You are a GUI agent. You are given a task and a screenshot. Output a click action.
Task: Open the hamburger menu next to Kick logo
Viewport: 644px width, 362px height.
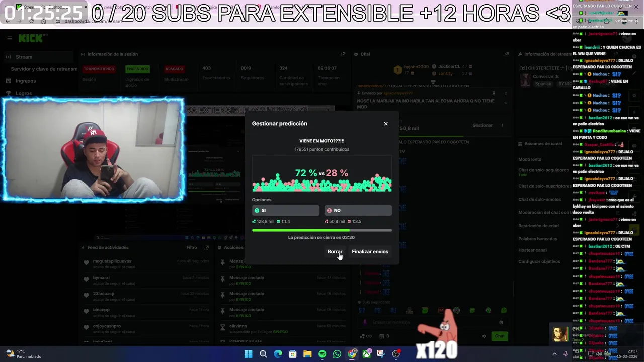[x=10, y=38]
